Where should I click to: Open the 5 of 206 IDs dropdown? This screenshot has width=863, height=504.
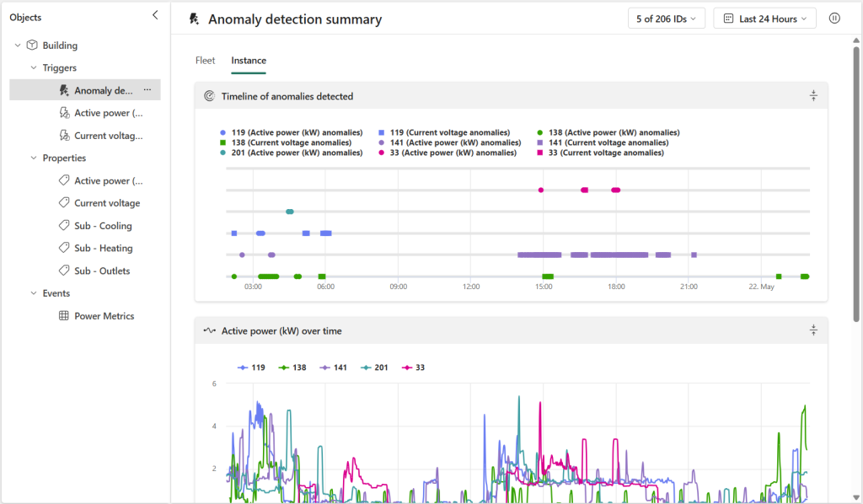[667, 19]
